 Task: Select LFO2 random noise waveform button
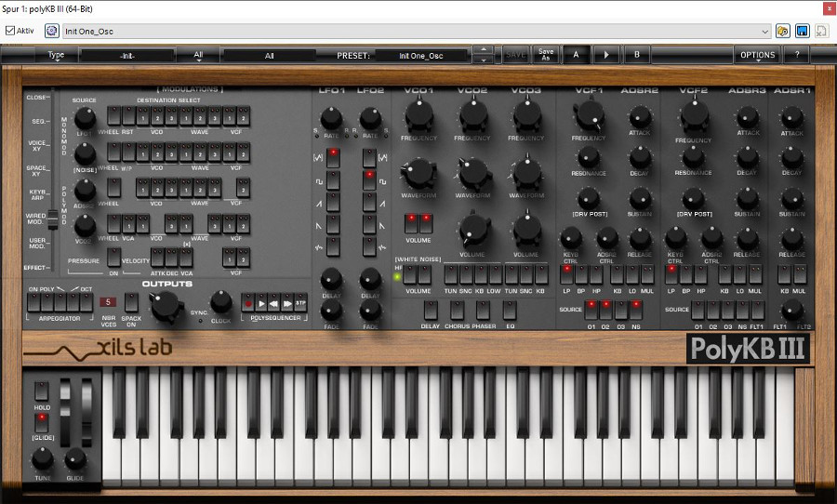(x=369, y=247)
